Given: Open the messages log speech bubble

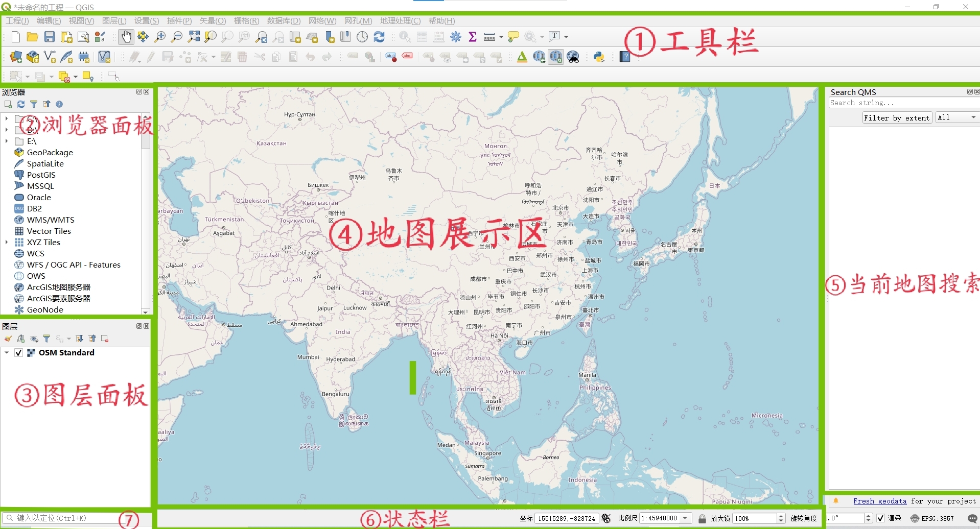Looking at the screenshot, I should click(x=972, y=518).
